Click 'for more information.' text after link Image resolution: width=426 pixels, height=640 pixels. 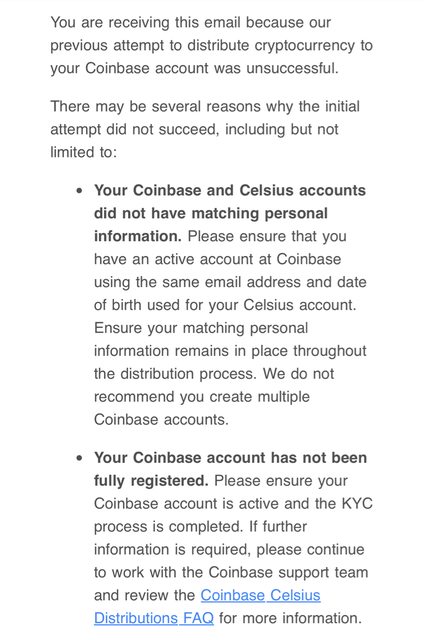tap(291, 618)
